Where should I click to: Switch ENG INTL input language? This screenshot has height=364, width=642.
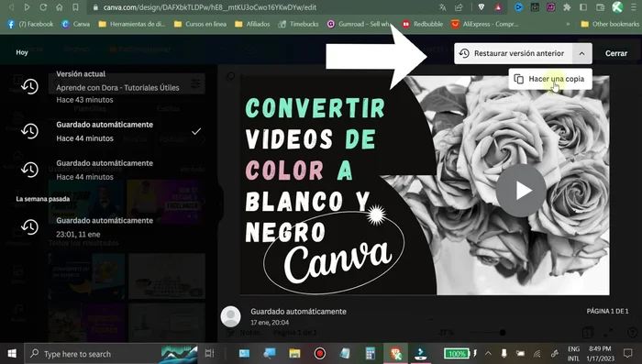573,353
